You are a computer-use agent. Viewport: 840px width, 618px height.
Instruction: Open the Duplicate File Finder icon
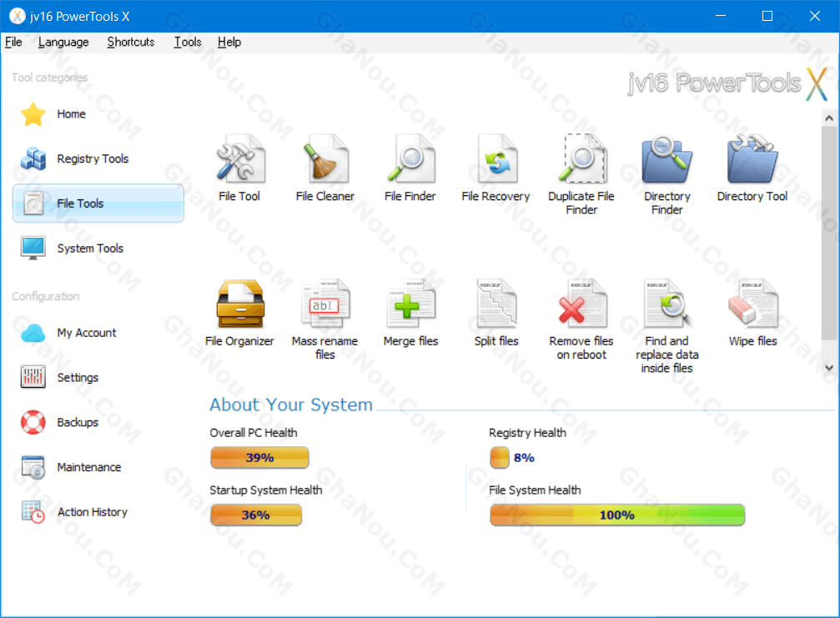(581, 158)
